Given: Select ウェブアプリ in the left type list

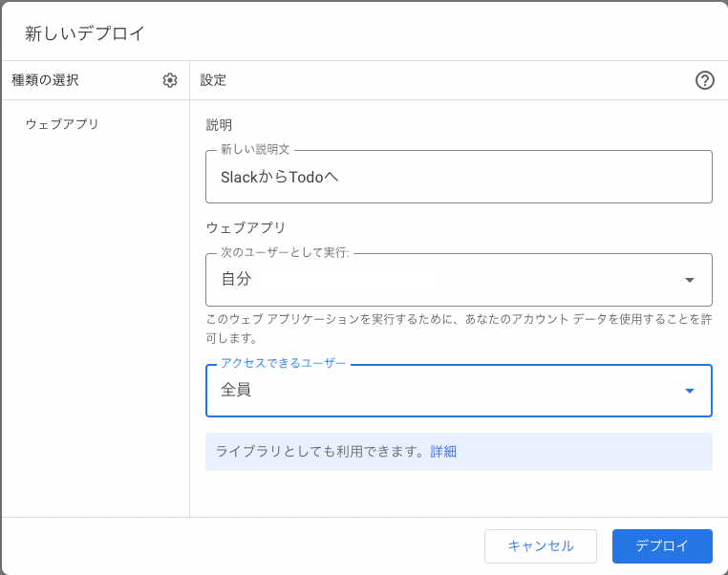Looking at the screenshot, I should 62,124.
